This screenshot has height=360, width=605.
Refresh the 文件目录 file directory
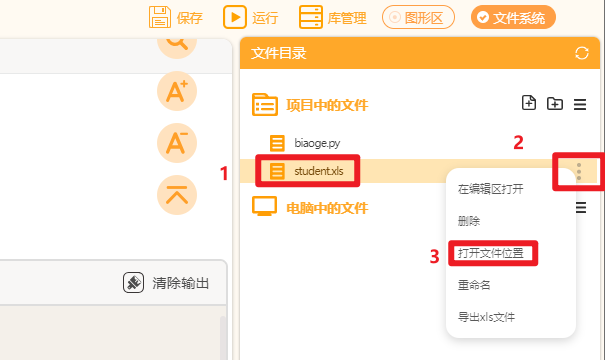pos(581,53)
